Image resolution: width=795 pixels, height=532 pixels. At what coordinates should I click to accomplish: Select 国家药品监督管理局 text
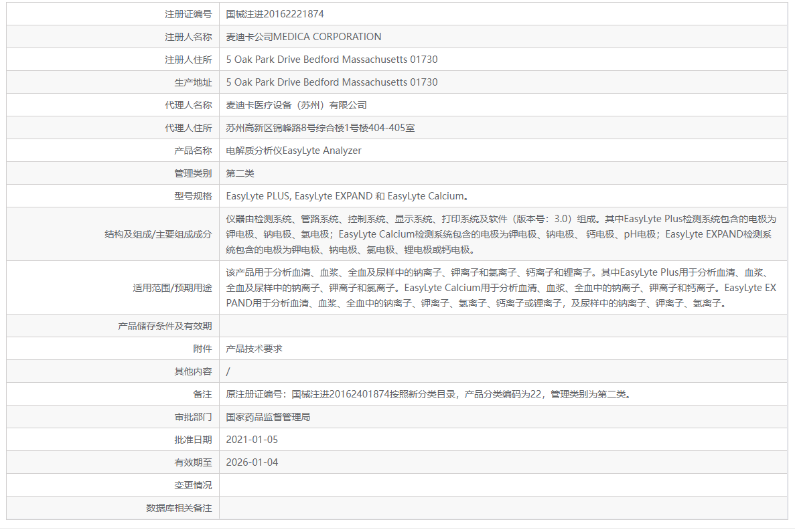click(268, 418)
